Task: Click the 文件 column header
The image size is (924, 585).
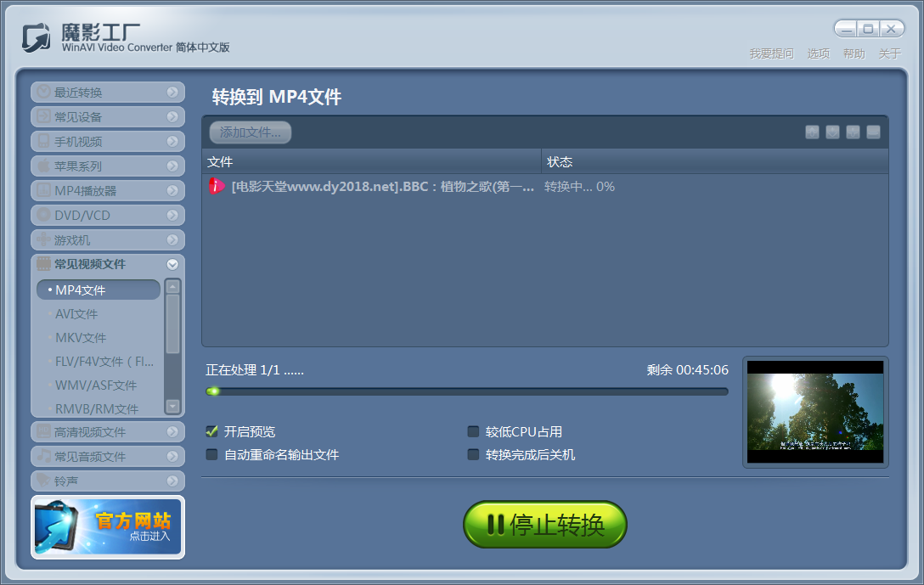Action: (x=371, y=161)
